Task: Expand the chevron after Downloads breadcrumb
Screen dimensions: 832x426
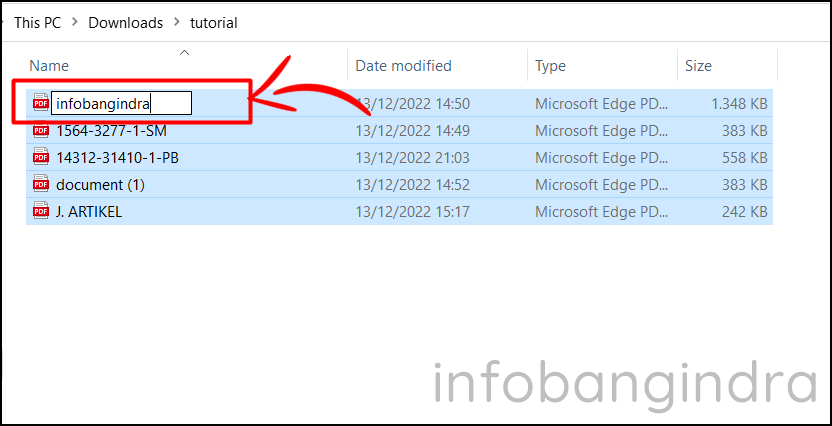Action: [177, 23]
